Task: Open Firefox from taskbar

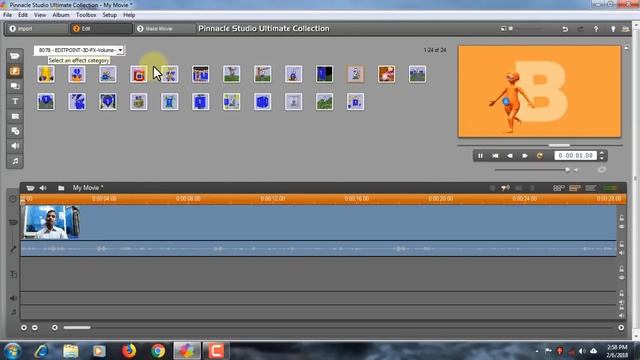Action: coord(129,351)
